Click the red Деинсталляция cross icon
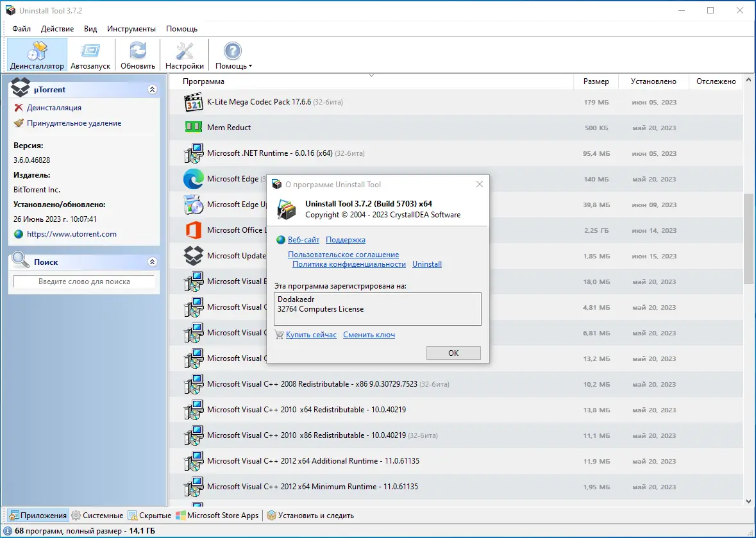This screenshot has width=756, height=538. point(19,108)
